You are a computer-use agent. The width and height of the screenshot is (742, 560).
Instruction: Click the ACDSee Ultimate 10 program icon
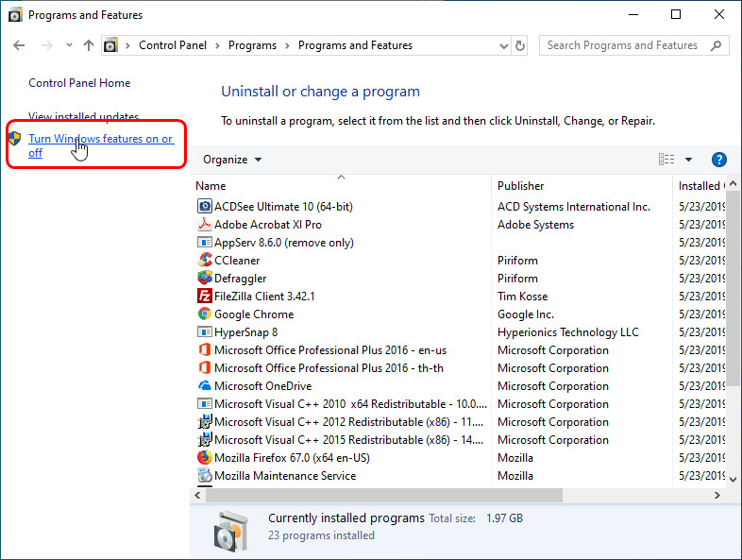tap(205, 207)
